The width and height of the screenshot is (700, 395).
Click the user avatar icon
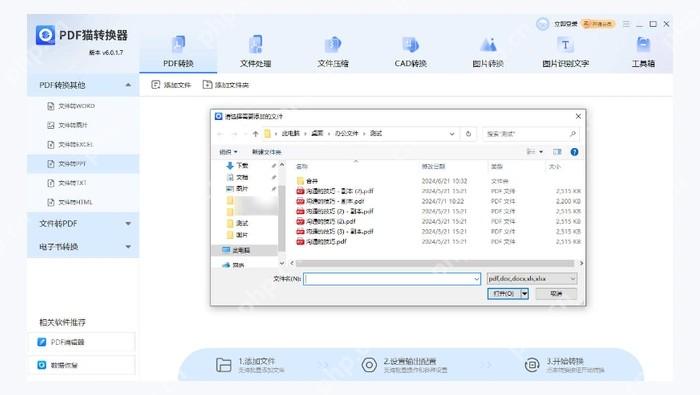pyautogui.click(x=542, y=24)
